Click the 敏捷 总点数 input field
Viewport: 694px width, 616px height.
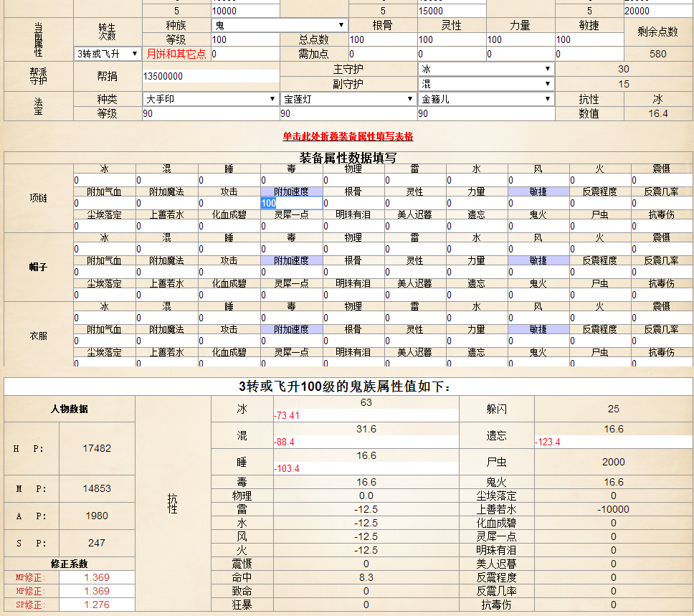[x=589, y=39]
